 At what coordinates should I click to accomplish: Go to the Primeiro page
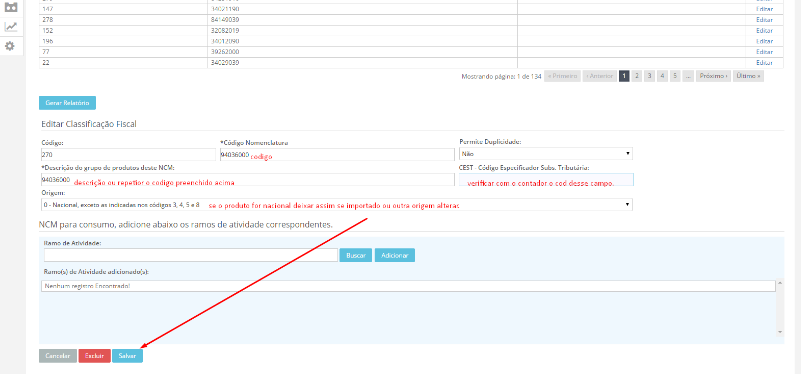[562, 76]
